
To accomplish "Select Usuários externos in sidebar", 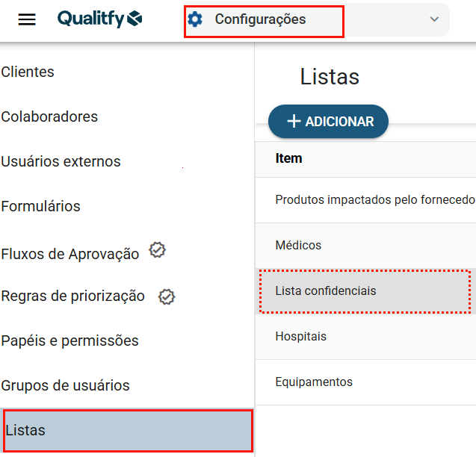I will pos(61,161).
